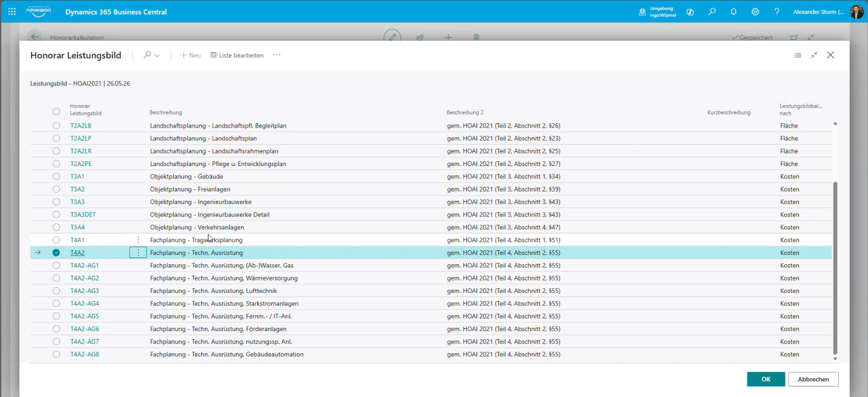Click the environment indicator icon
This screenshot has height=397, width=868.
pyautogui.click(x=642, y=12)
